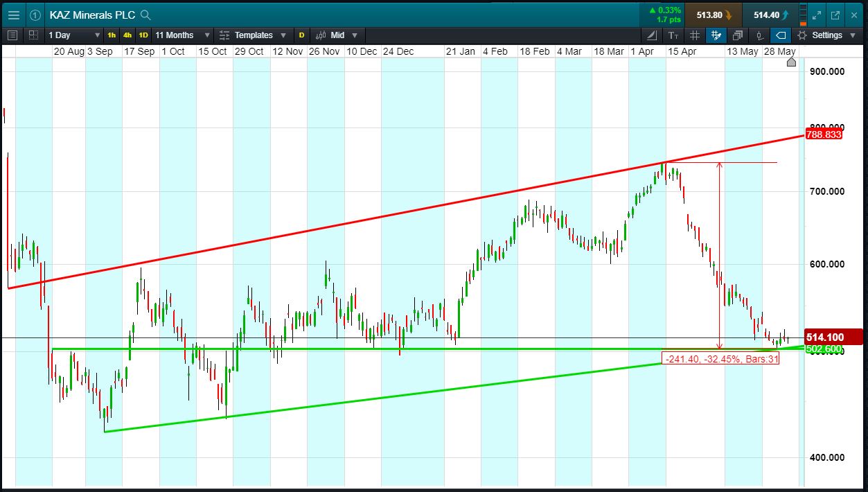Toggle the crosshair drawing mode button

(x=716, y=35)
